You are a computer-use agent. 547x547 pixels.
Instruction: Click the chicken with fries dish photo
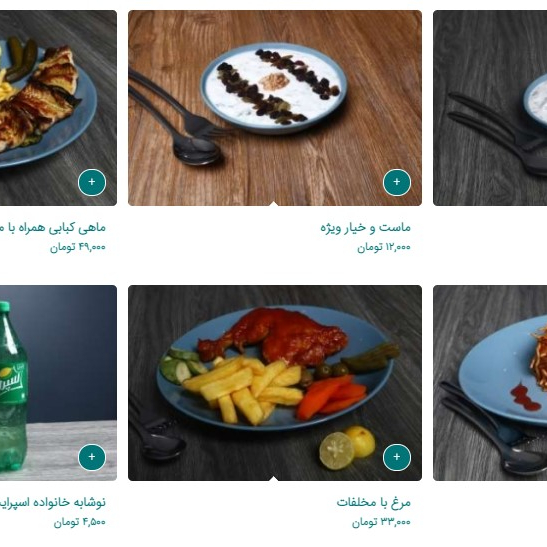275,383
